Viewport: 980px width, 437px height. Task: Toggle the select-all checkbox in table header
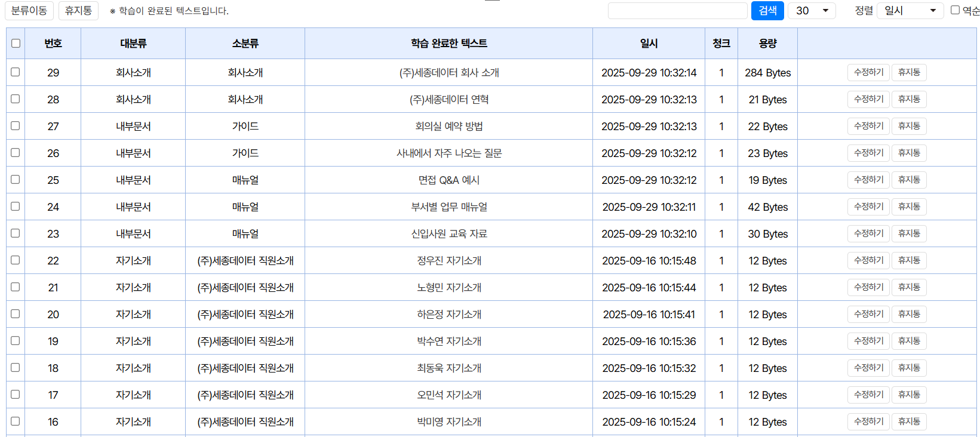click(16, 43)
